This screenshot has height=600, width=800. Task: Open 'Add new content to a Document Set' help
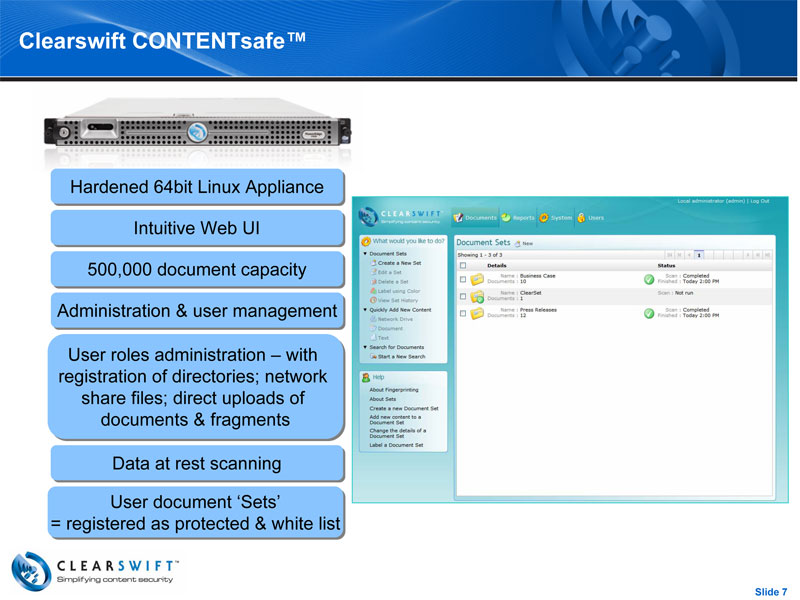pos(395,419)
